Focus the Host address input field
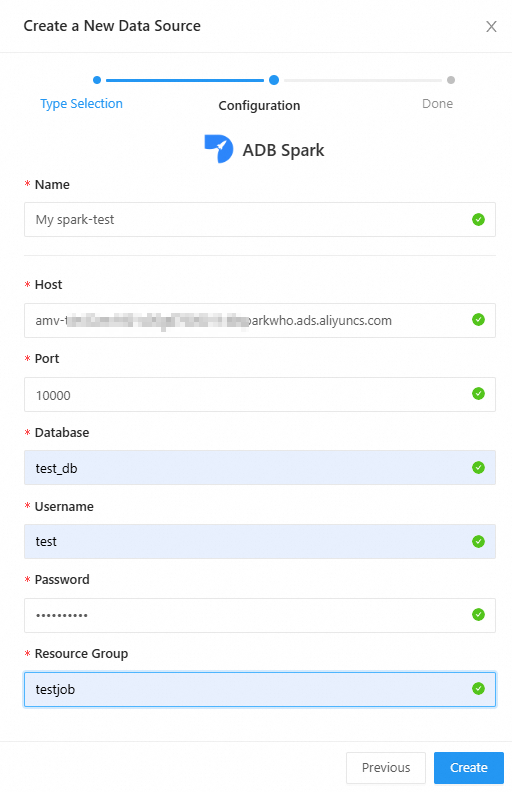This screenshot has width=512, height=792. coord(260,320)
